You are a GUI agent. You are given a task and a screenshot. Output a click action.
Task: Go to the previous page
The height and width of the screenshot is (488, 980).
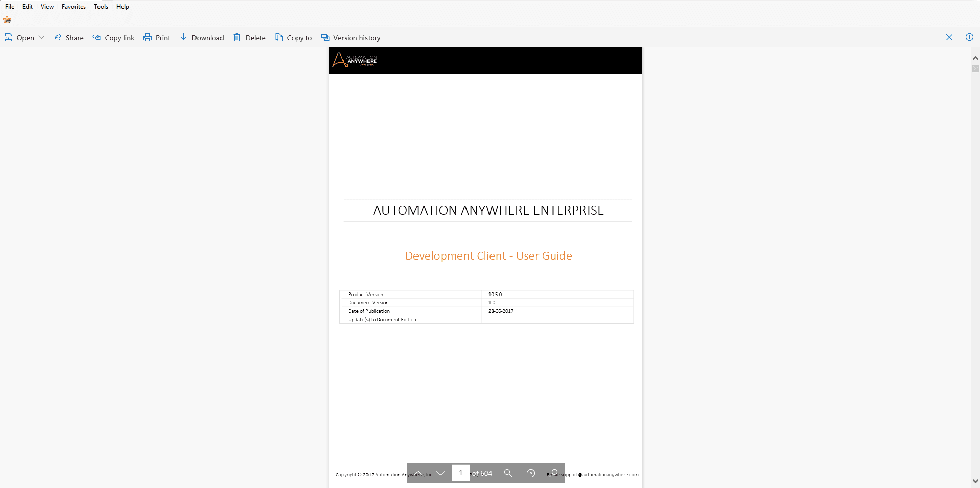point(418,473)
